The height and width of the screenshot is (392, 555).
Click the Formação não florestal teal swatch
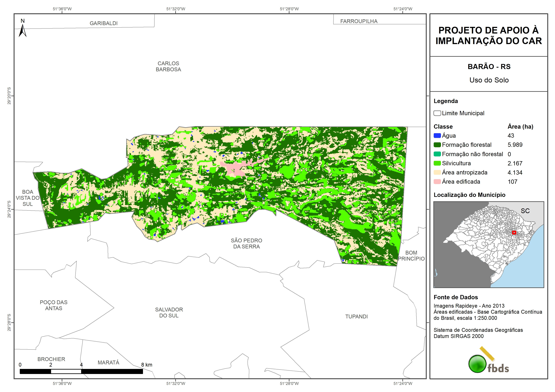437,154
